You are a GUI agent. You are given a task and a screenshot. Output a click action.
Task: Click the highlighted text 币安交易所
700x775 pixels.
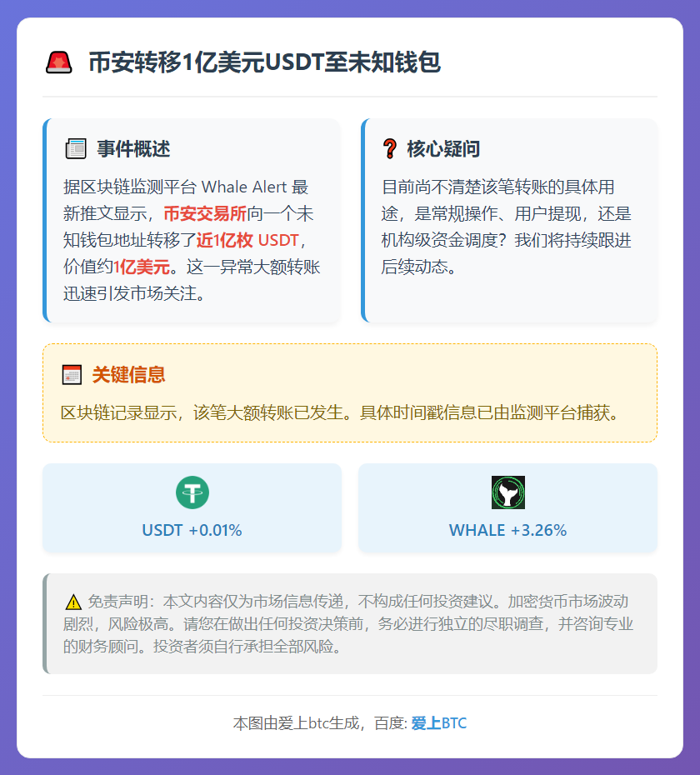point(205,213)
